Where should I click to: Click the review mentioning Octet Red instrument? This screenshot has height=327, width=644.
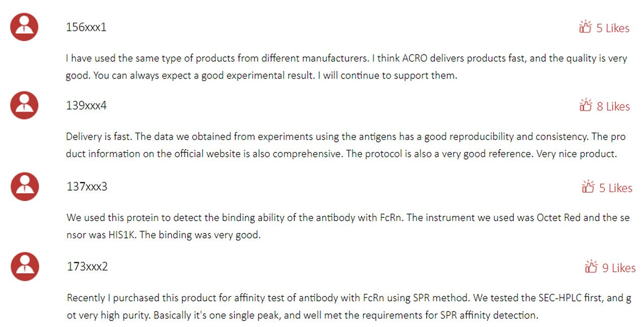(x=347, y=226)
